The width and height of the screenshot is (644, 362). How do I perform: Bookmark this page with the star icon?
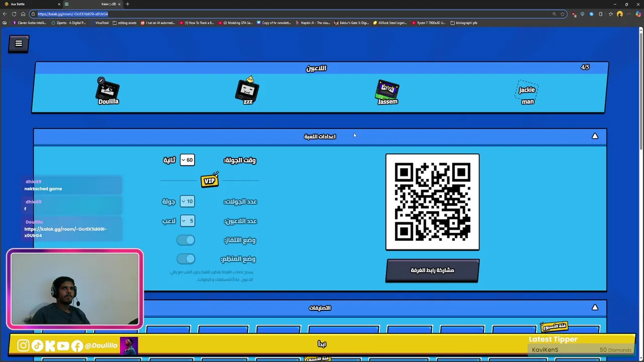pyautogui.click(x=562, y=14)
